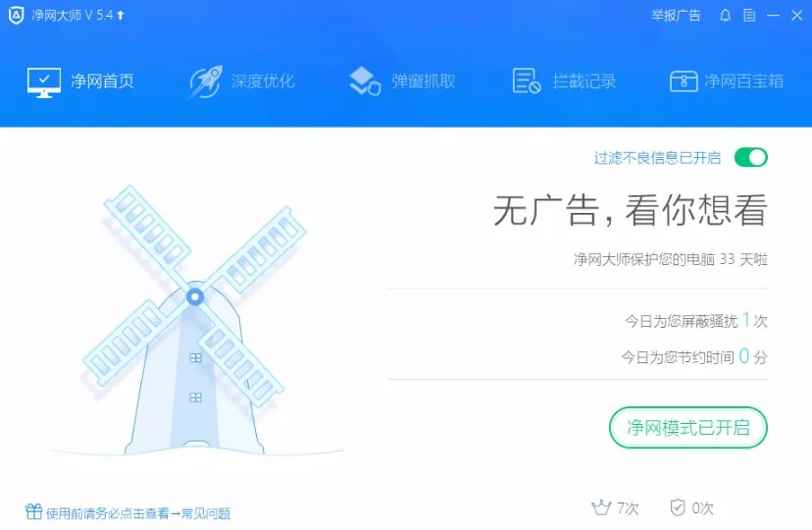
Task: Click the treasure chest icon for 净网百宝箱
Action: 684,81
